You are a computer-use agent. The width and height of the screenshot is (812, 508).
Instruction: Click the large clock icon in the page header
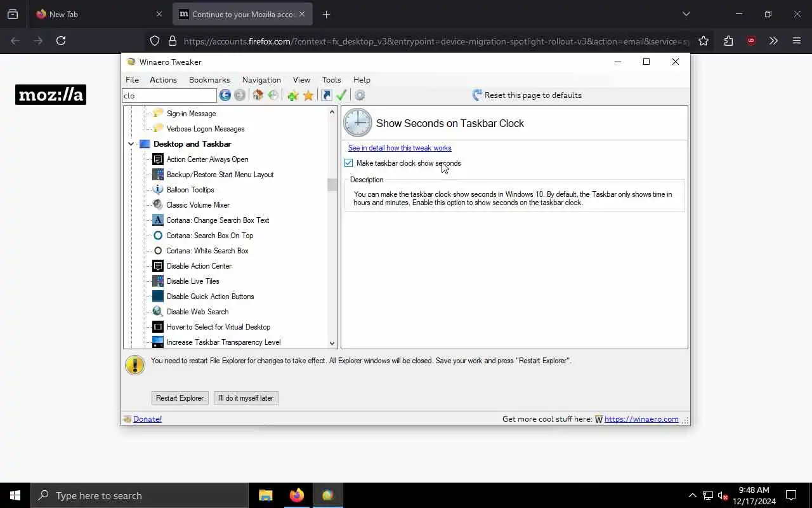tap(358, 123)
